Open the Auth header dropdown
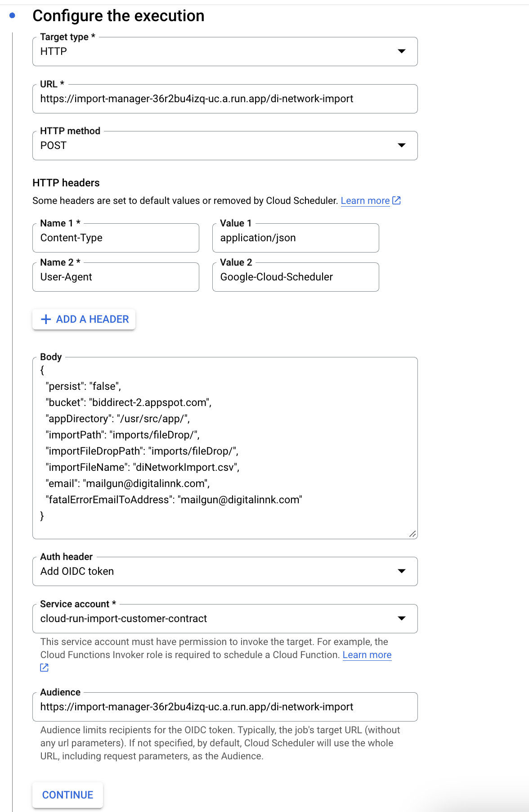Screen dimensions: 529x812 (x=225, y=572)
